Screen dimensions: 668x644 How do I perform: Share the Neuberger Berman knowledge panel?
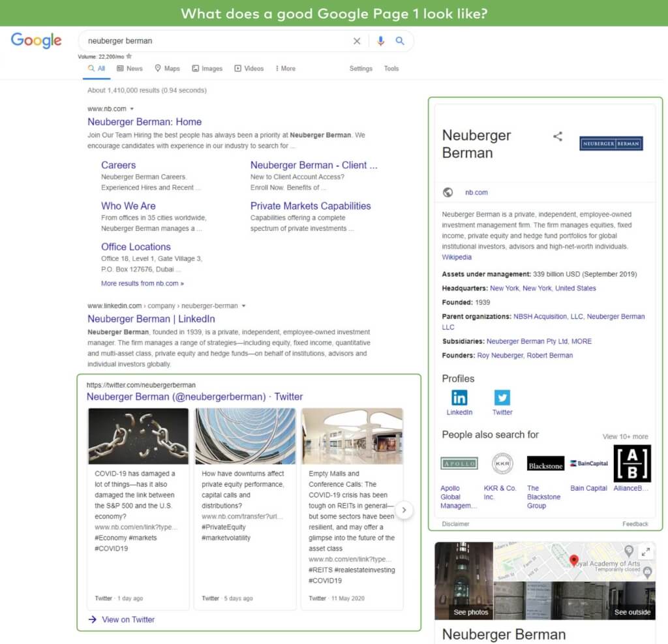[x=558, y=137]
